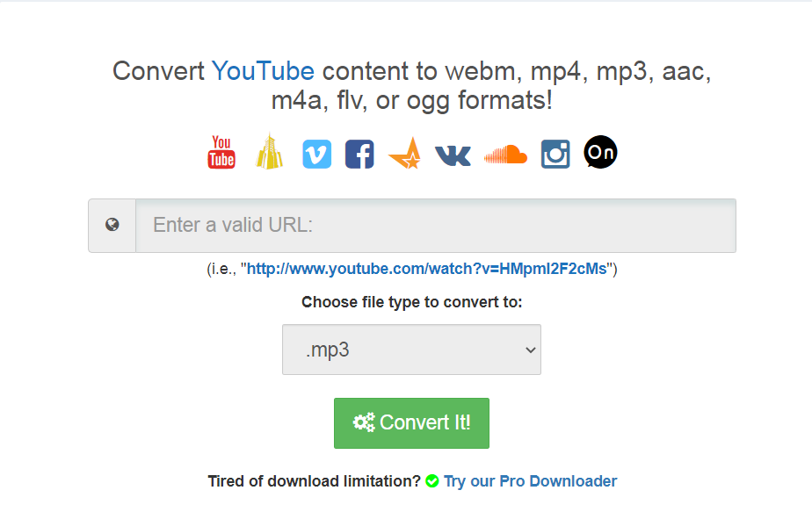Select the VK icon
812x512 pixels.
(x=453, y=155)
